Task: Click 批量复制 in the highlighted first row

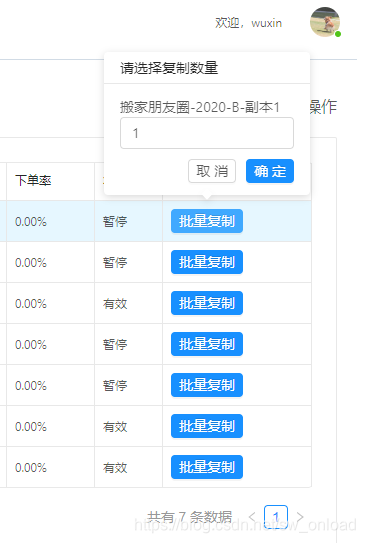Action: (207, 221)
